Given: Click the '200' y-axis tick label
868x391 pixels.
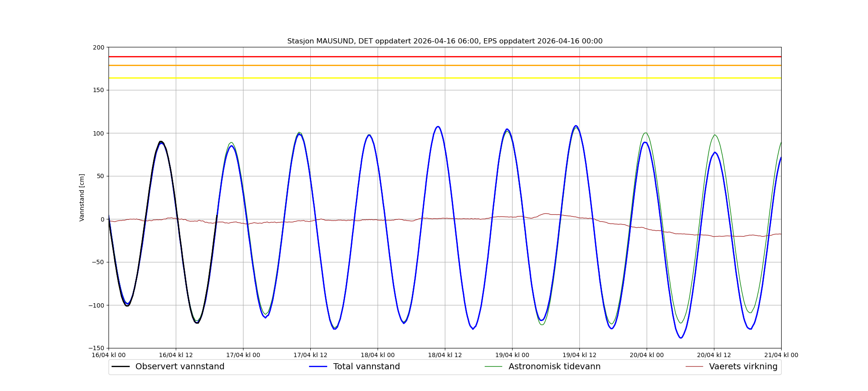Looking at the screenshot, I should 99,47.
